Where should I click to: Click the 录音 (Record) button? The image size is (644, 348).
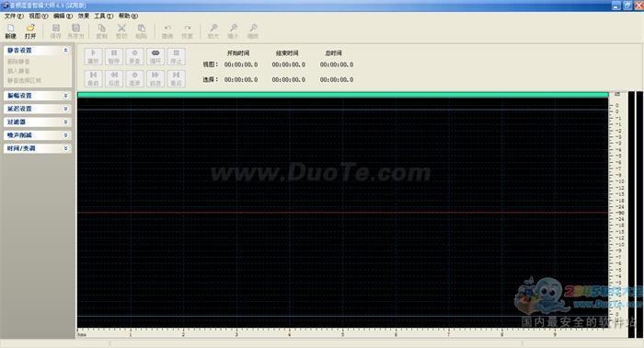(134, 57)
